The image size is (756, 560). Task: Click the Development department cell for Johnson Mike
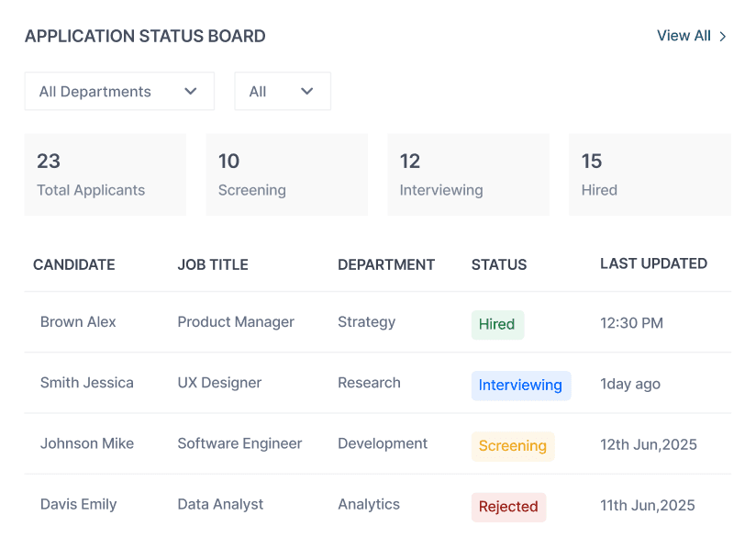tap(383, 443)
